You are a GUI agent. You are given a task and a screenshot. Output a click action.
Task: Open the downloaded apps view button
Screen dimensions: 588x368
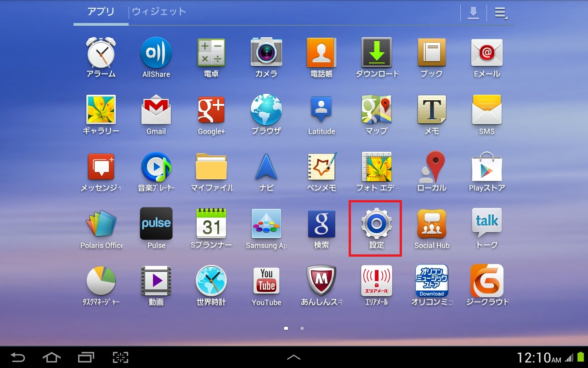tap(473, 13)
